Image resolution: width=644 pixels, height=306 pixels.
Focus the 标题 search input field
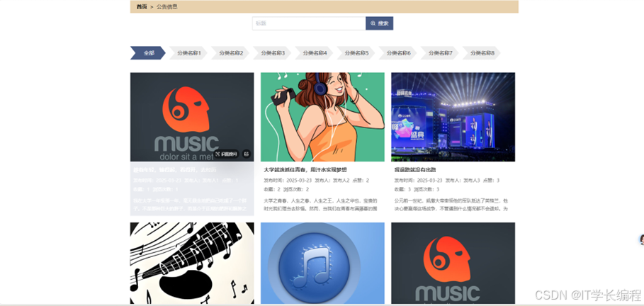pyautogui.click(x=309, y=23)
